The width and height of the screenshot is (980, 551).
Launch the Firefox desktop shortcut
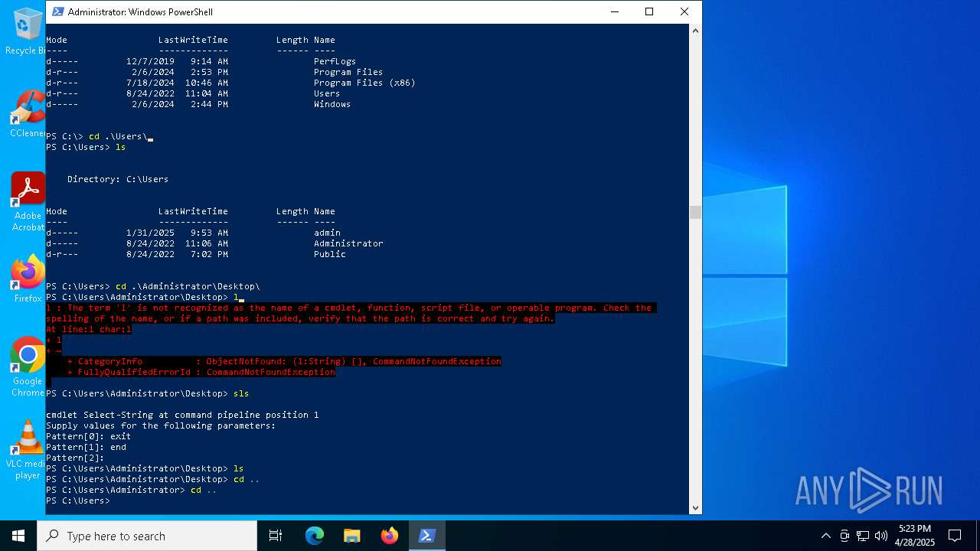[x=27, y=279]
